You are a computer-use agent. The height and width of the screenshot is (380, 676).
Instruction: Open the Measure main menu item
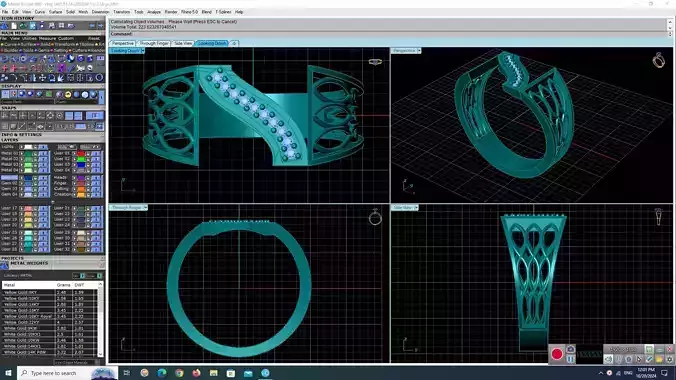tap(47, 39)
